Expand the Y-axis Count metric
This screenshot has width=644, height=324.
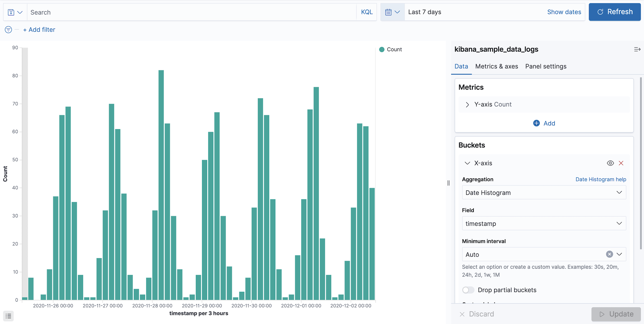[x=467, y=104]
